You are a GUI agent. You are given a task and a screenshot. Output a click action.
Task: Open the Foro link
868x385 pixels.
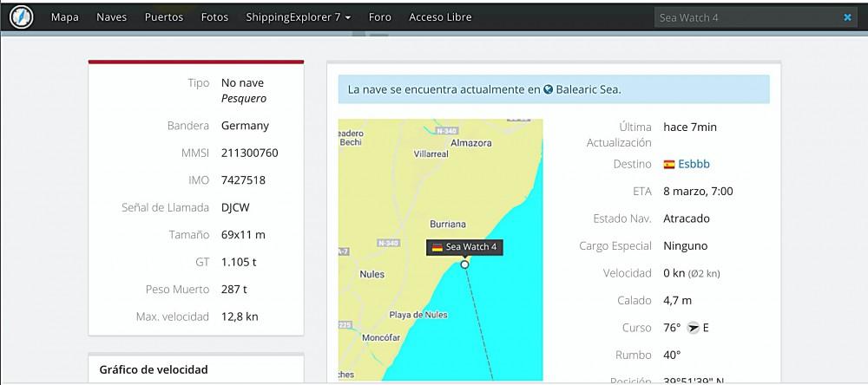click(x=379, y=17)
